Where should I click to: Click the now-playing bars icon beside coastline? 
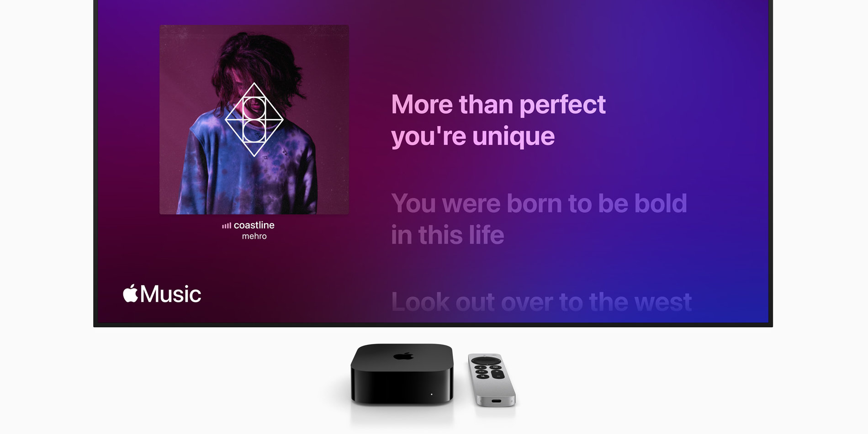point(227,226)
